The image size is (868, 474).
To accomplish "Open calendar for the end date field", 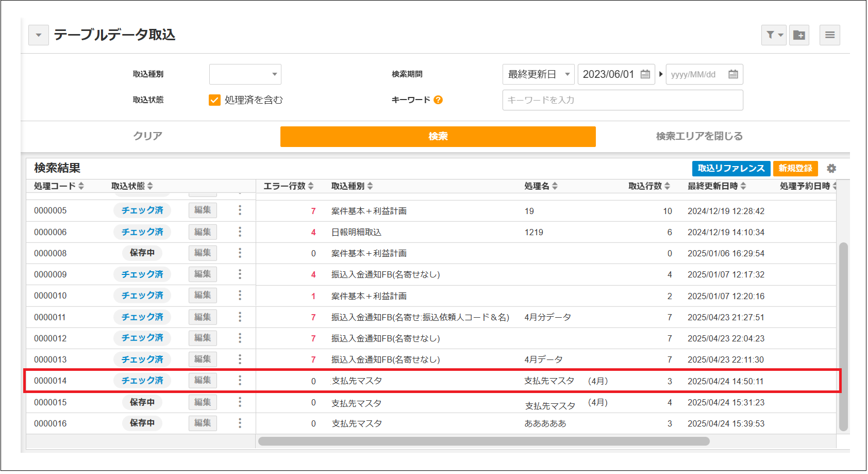I will 733,74.
